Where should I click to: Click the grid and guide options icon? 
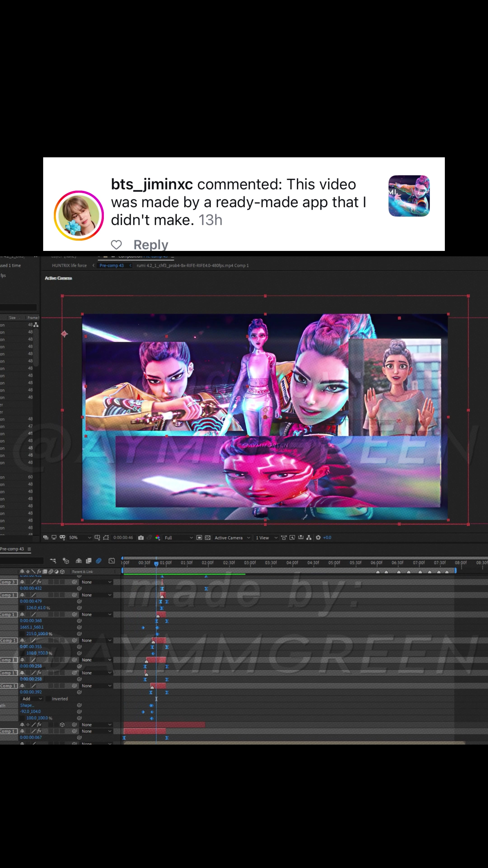coord(97,538)
